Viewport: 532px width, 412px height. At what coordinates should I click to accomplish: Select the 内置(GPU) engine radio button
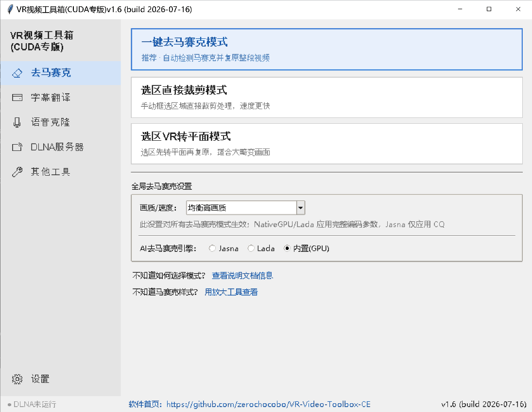point(287,248)
